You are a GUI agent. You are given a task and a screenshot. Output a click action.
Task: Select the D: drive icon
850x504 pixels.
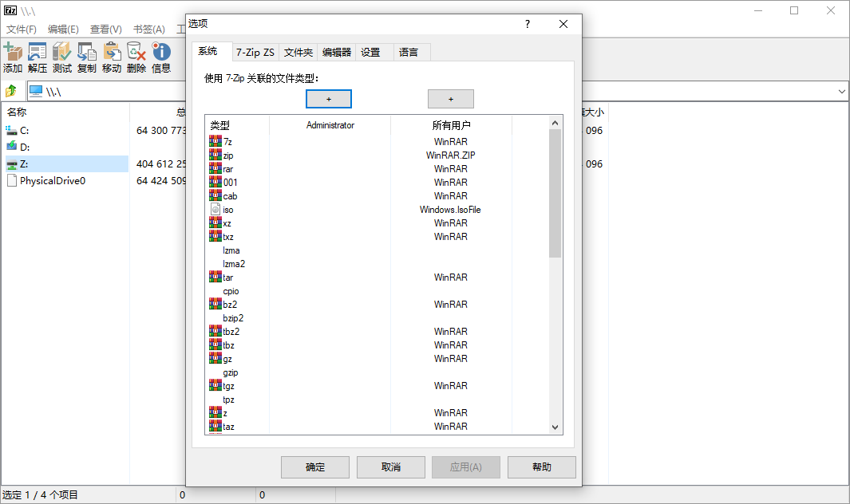click(11, 146)
